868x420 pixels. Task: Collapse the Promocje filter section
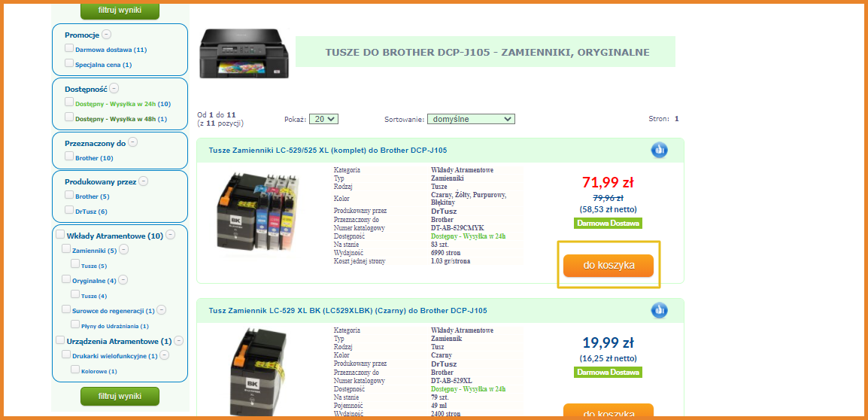point(106,35)
